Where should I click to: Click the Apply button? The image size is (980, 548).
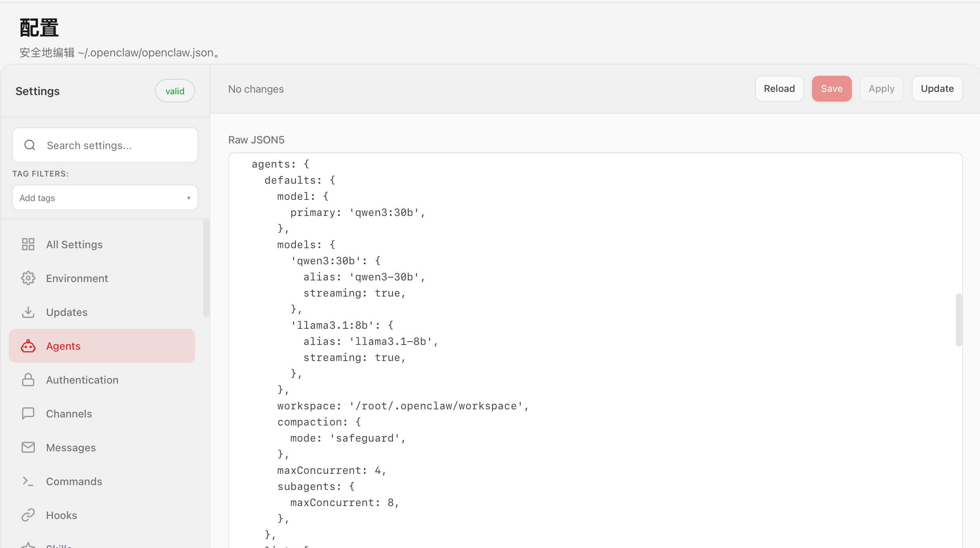tap(881, 89)
